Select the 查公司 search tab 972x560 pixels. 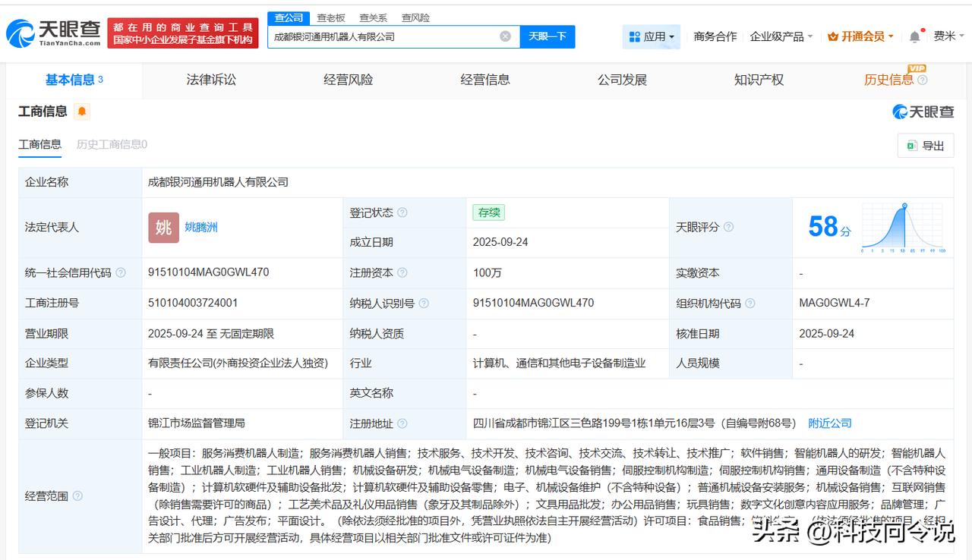(x=289, y=17)
